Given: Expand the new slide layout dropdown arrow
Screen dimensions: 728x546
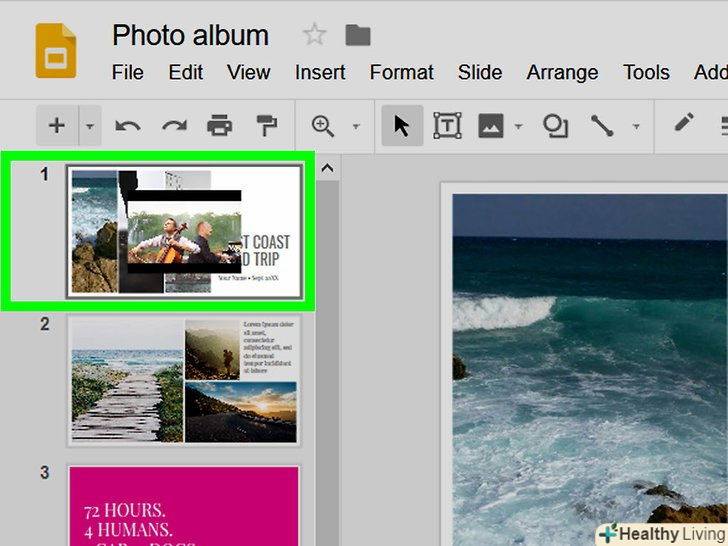Looking at the screenshot, I should tap(89, 127).
